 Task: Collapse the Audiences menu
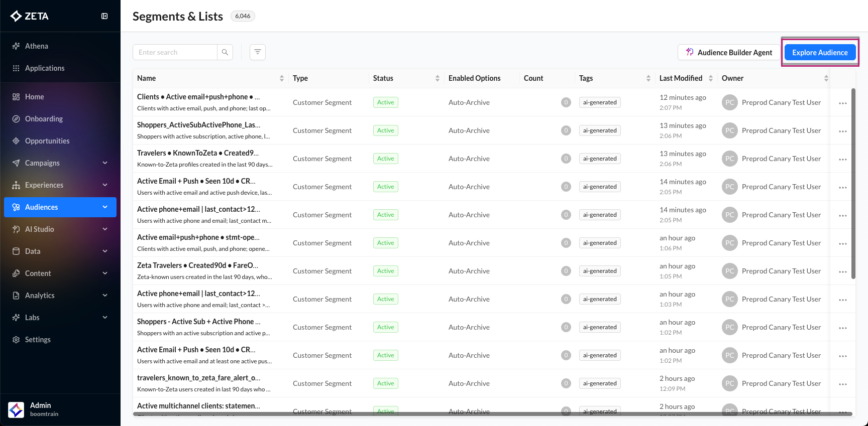click(x=105, y=207)
